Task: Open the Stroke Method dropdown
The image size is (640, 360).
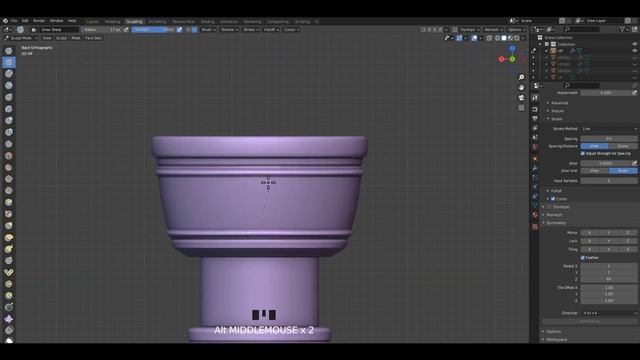Action: (609, 129)
